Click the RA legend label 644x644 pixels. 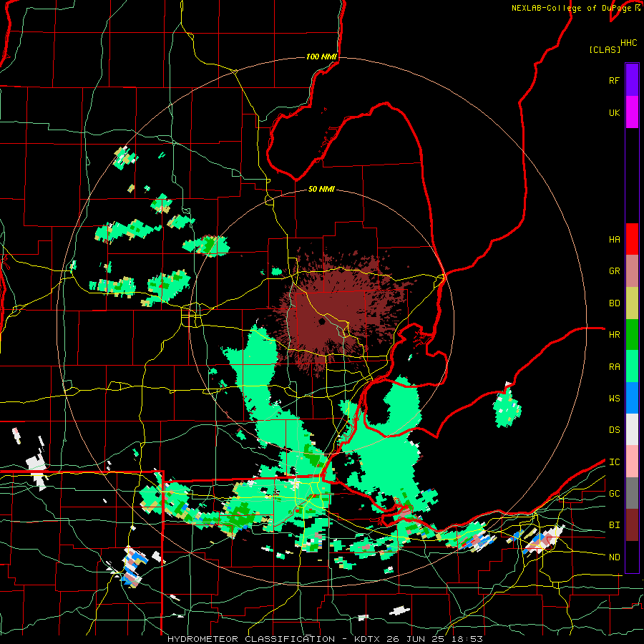[614, 367]
